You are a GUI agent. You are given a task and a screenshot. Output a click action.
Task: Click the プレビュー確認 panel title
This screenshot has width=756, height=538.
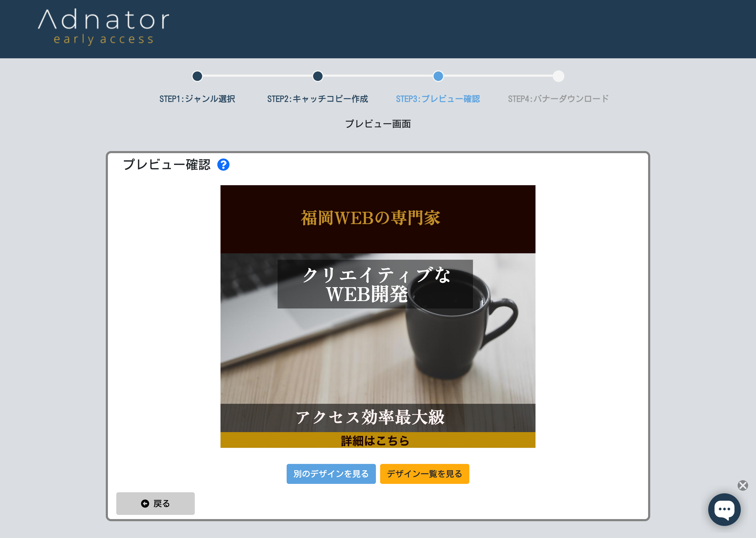[x=167, y=165]
